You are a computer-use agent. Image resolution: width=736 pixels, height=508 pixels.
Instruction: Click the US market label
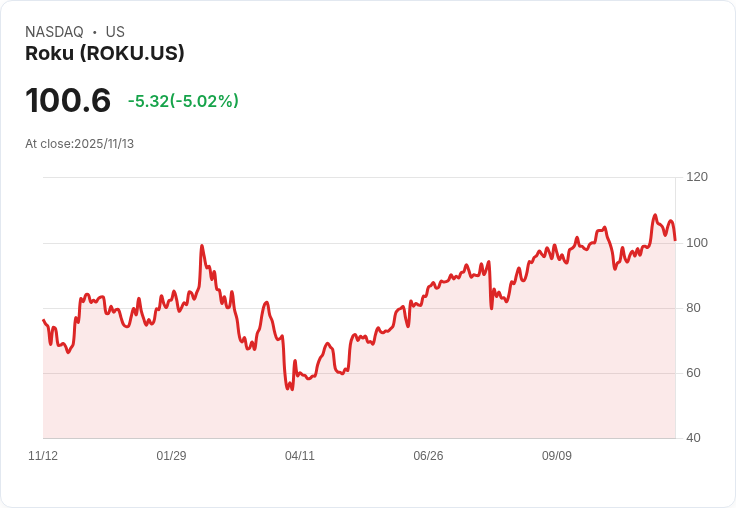115,32
